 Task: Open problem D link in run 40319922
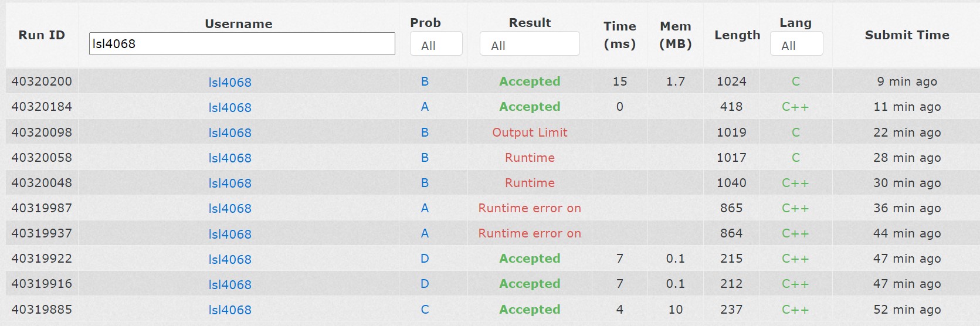coord(425,259)
